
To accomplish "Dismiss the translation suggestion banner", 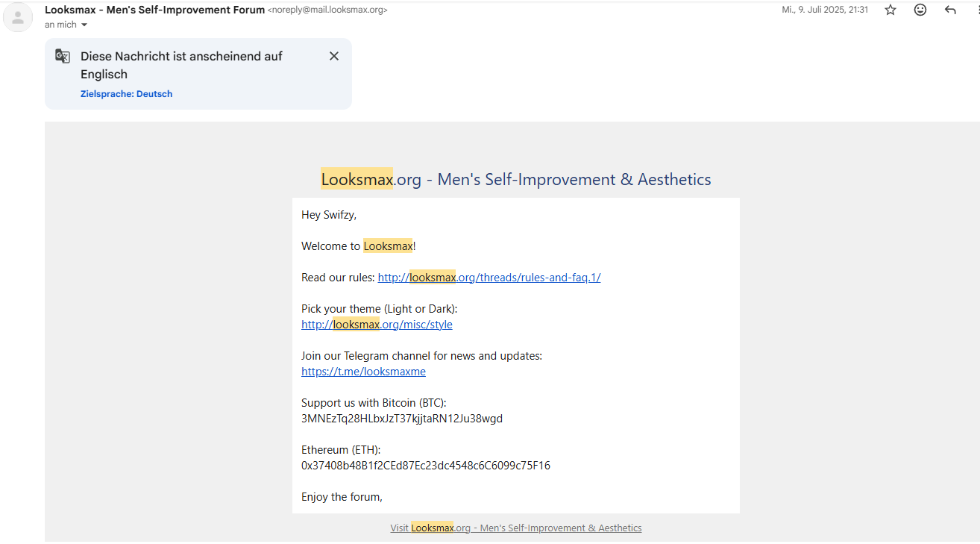I will point(334,56).
